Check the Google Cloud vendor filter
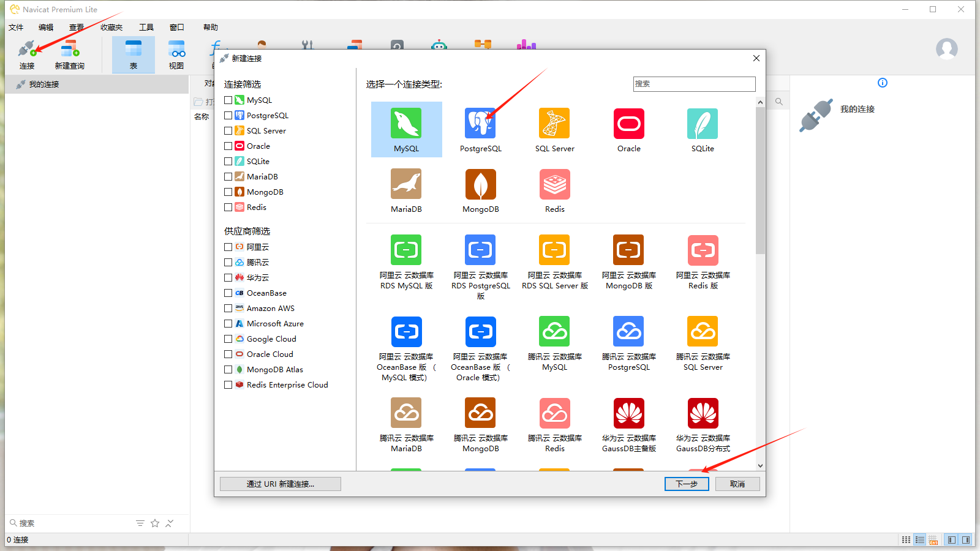This screenshot has height=551, width=980. pyautogui.click(x=228, y=339)
